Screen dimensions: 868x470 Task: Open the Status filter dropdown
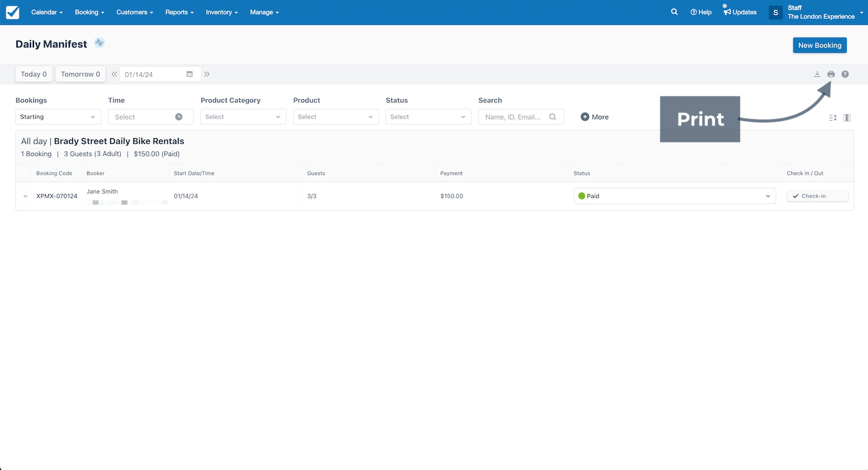429,117
